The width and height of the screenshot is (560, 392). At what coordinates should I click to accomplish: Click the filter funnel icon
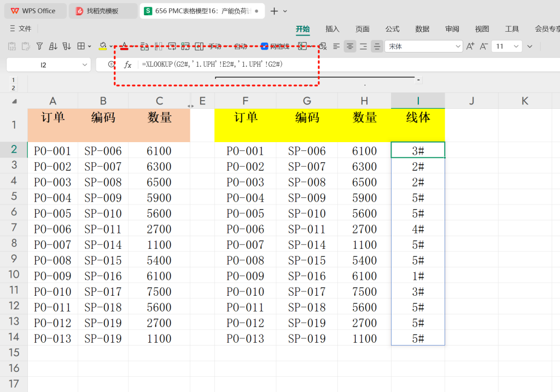tap(39, 46)
